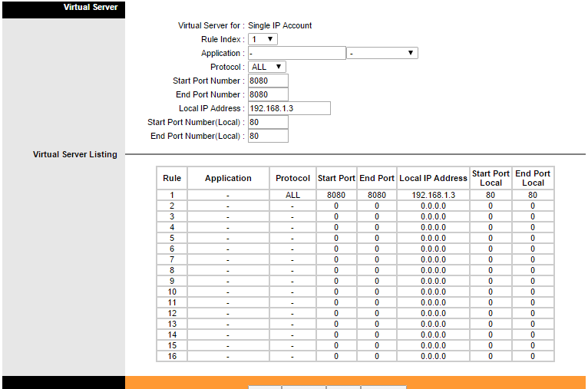Click the 'Virtual Server for :' label
This screenshot has width=588, height=389.
point(211,25)
